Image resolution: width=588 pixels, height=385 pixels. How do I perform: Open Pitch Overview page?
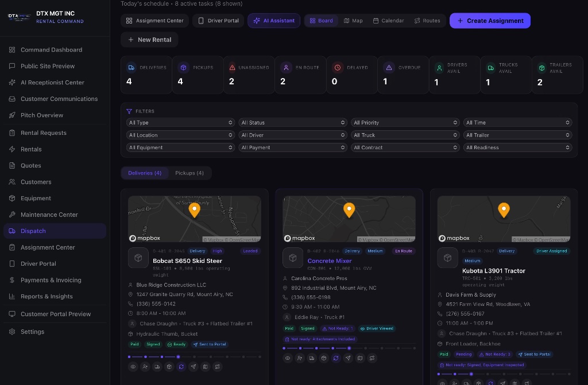(x=55, y=115)
